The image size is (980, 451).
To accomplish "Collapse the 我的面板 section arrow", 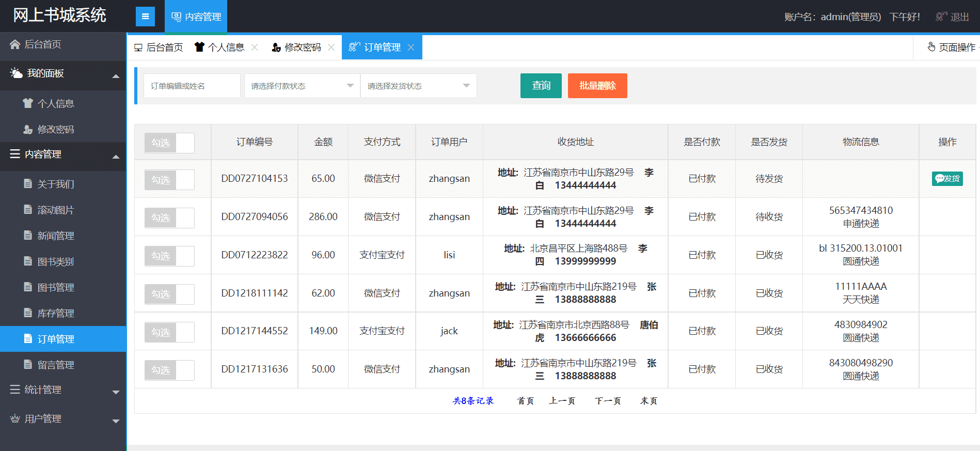I will 116,76.
